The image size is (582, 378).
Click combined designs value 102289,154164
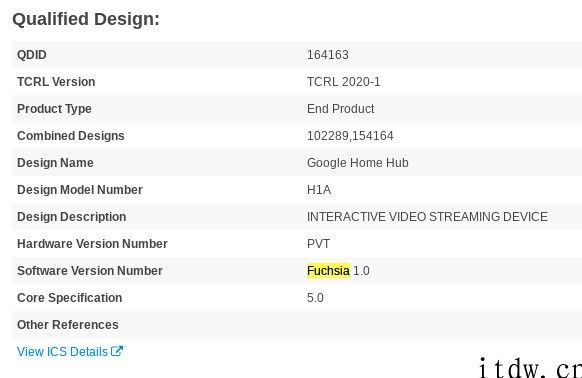point(350,136)
